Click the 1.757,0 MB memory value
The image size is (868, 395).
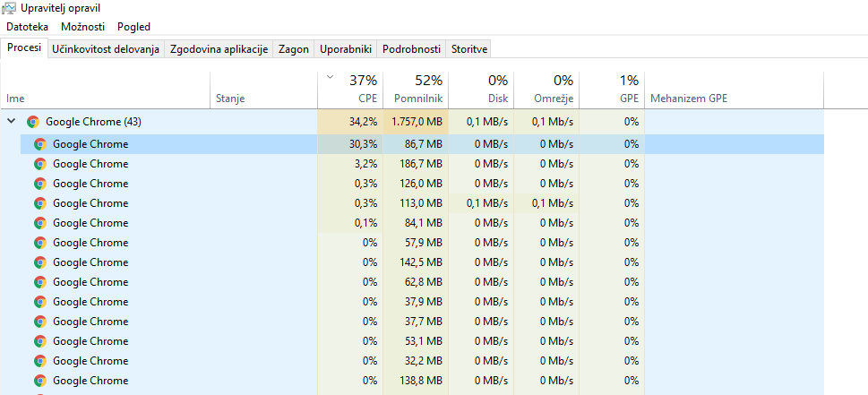coord(416,122)
